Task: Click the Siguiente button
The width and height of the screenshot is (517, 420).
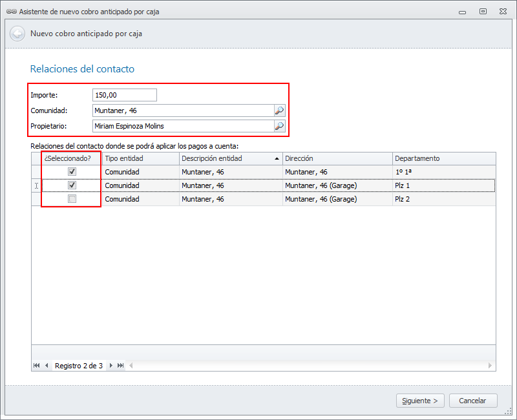Action: [420, 401]
